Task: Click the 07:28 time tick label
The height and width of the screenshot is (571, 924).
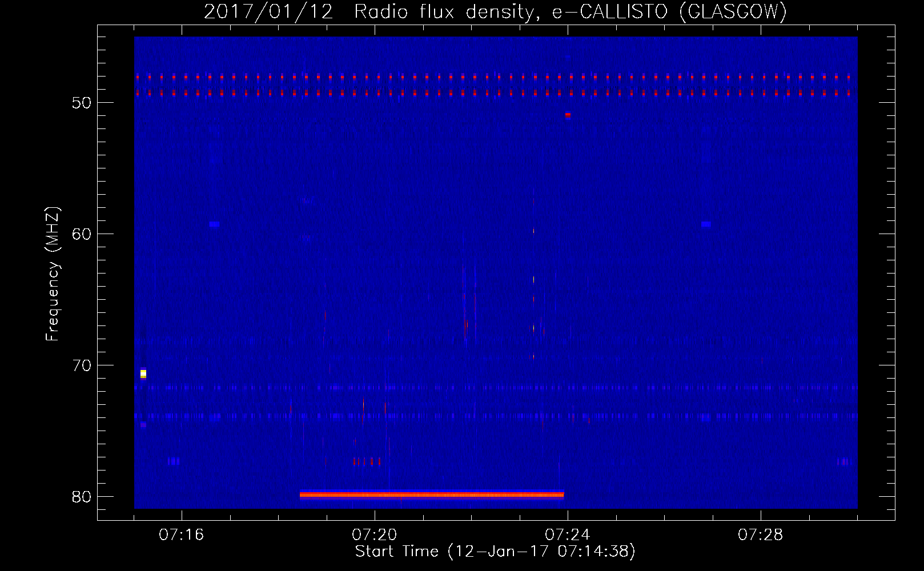Action: pos(761,535)
